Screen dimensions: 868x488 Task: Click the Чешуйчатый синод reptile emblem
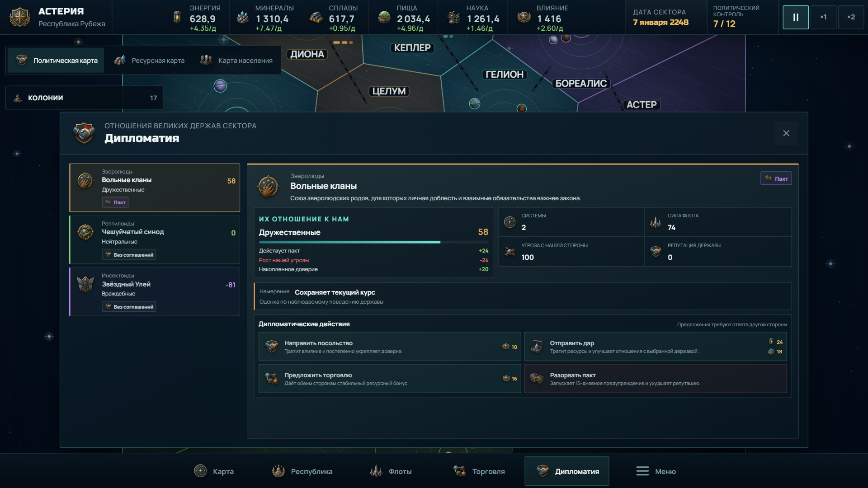[85, 232]
